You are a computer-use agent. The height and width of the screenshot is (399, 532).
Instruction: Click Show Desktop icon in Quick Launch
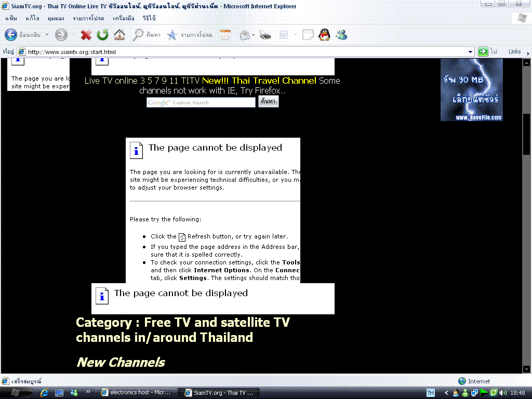click(59, 393)
